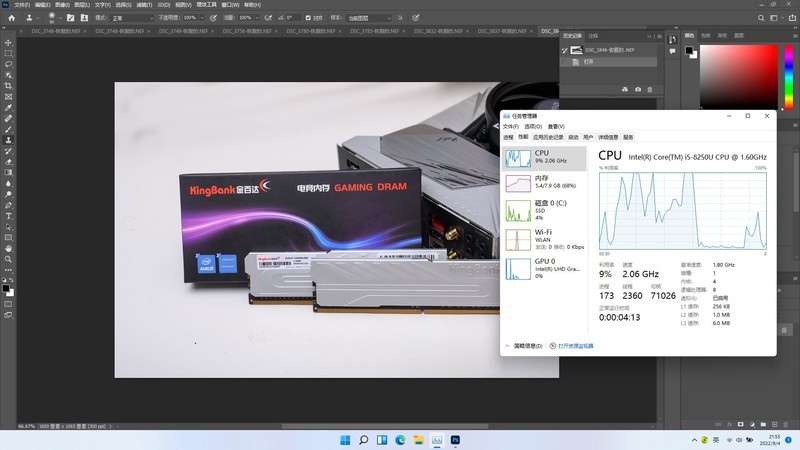Select the Zoom tool in toolbar
This screenshot has width=800, height=450.
click(9, 258)
